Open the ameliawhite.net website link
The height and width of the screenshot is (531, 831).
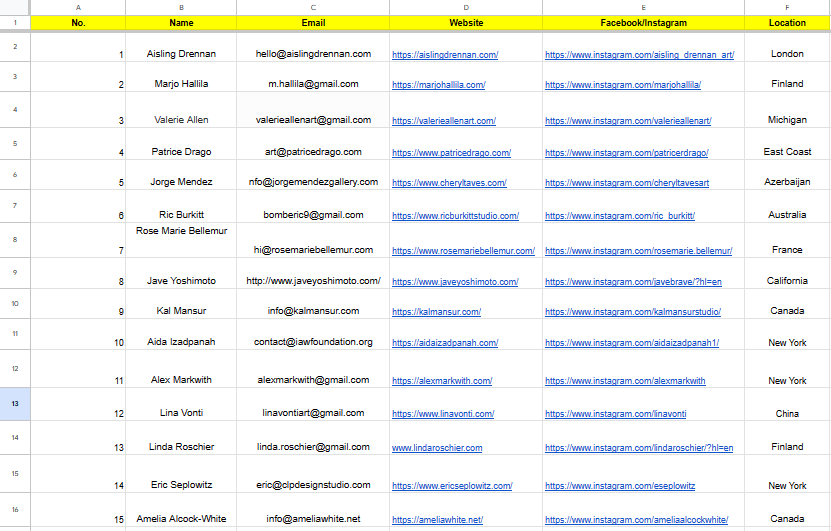pyautogui.click(x=437, y=520)
